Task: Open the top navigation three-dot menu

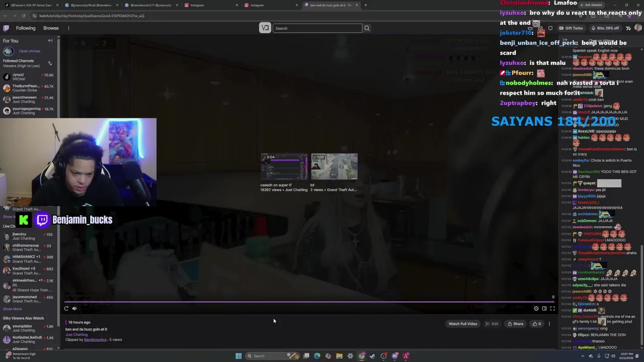Action: click(68, 28)
